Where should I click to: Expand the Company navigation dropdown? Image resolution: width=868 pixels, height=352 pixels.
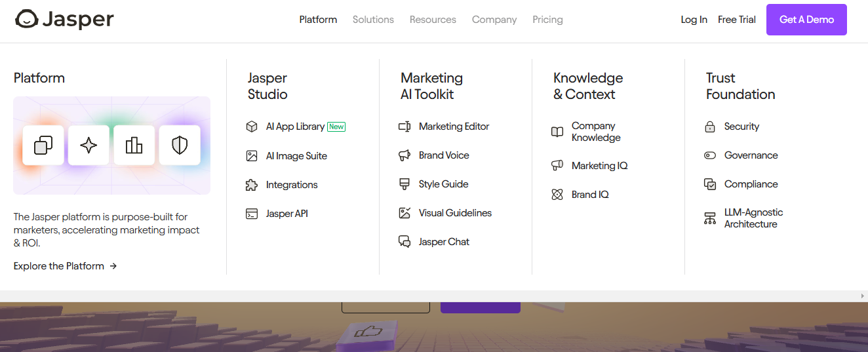click(494, 20)
